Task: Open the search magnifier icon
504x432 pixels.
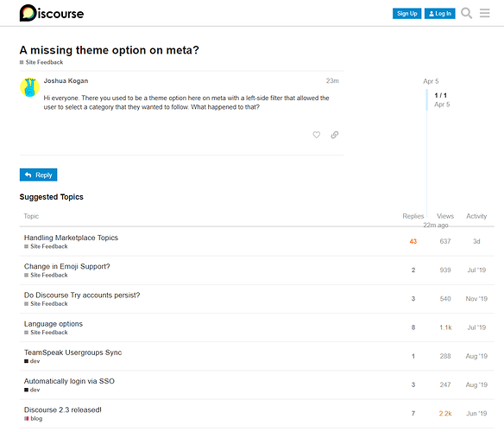Action: click(x=466, y=13)
